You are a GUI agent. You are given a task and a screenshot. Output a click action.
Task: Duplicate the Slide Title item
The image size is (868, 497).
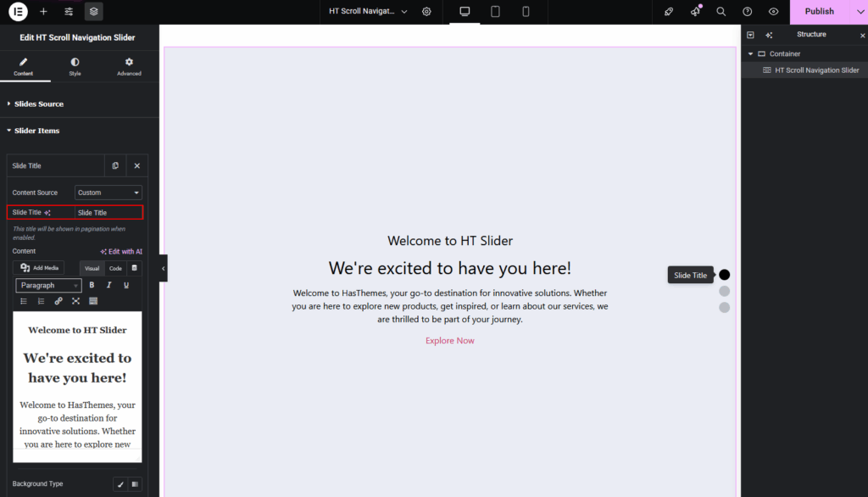click(x=115, y=165)
